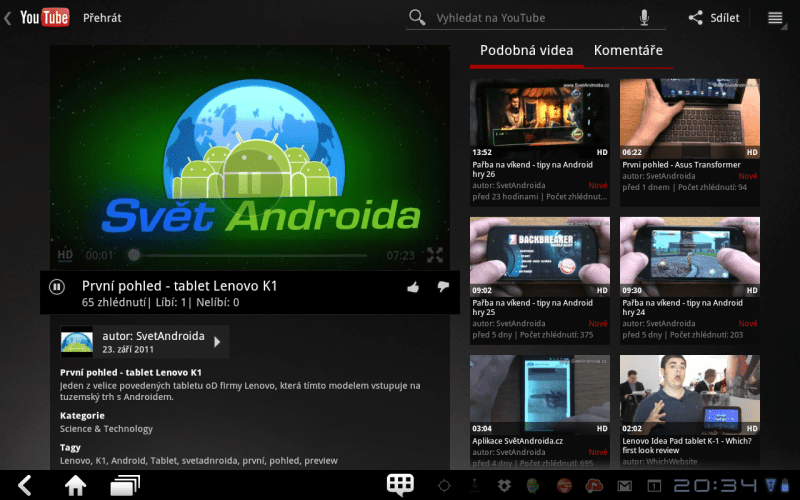Click the Sdílet share button
The width and height of the screenshot is (800, 500).
[x=714, y=18]
